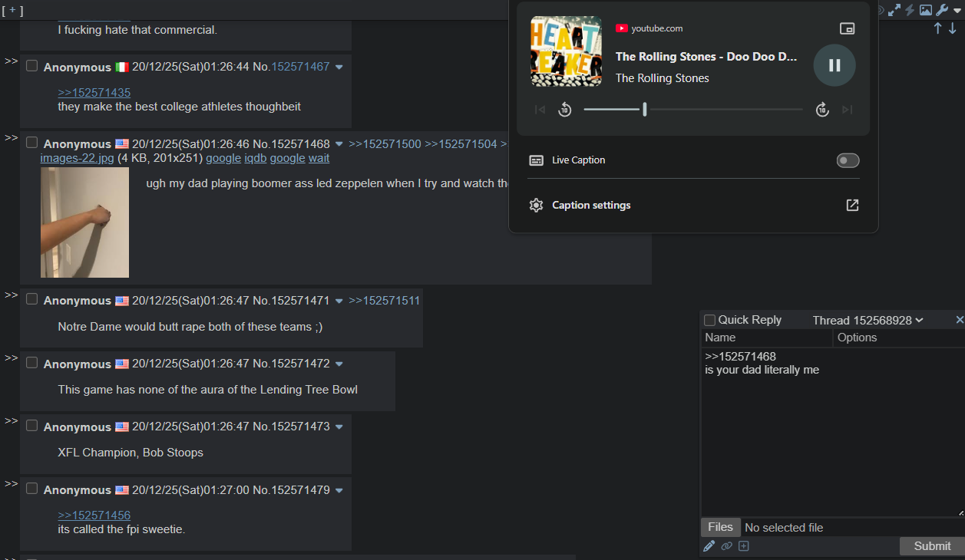Click the picture-in-picture icon in media popup
Screen dimensions: 965x560
(848, 28)
